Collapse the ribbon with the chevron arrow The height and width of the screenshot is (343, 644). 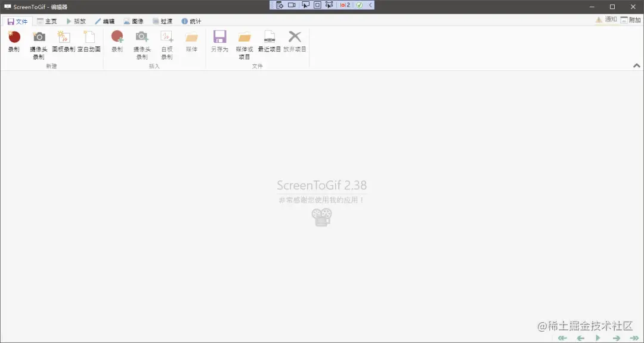637,66
